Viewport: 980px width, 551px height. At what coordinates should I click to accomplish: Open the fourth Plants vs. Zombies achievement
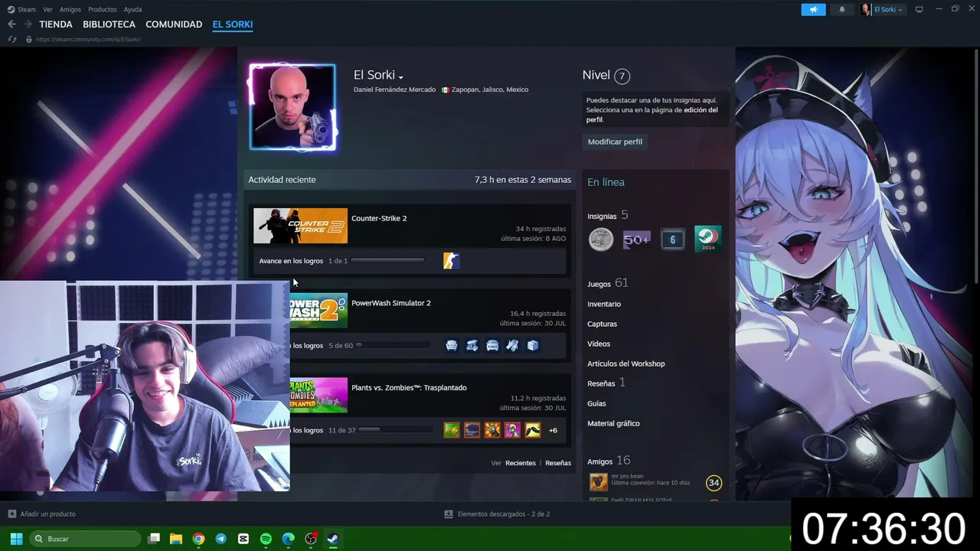[x=513, y=430]
